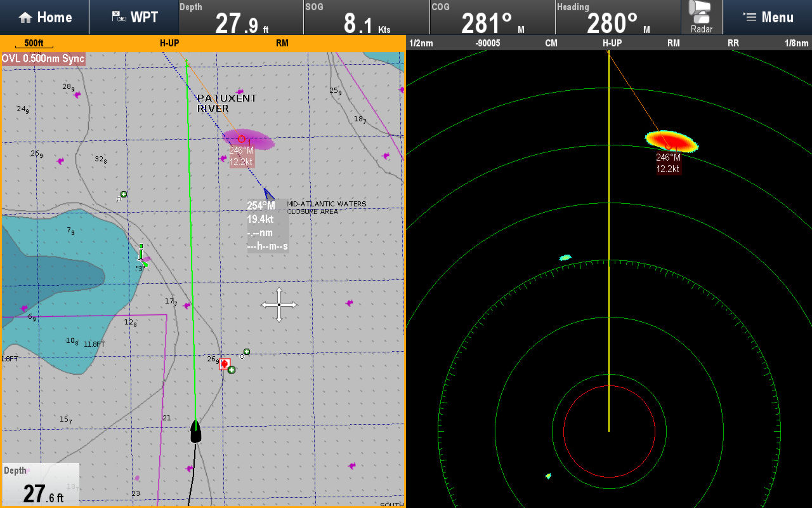Select the large red radar target echo
Image resolution: width=812 pixels, height=508 pixels.
pyautogui.click(x=671, y=140)
